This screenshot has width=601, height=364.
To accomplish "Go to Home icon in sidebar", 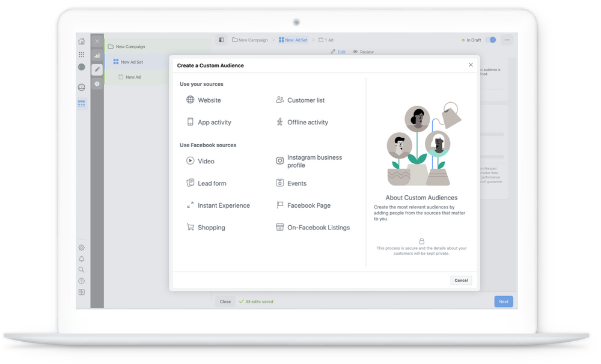I will click(82, 41).
